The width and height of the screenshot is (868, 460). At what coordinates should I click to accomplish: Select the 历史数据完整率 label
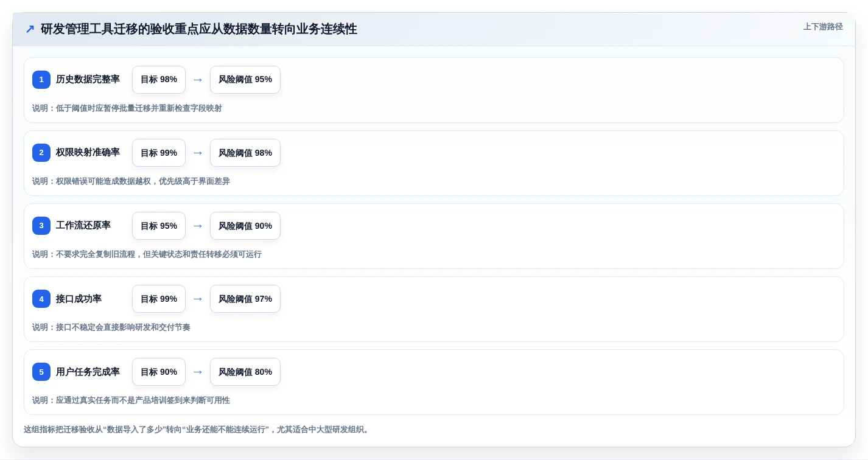click(x=88, y=79)
